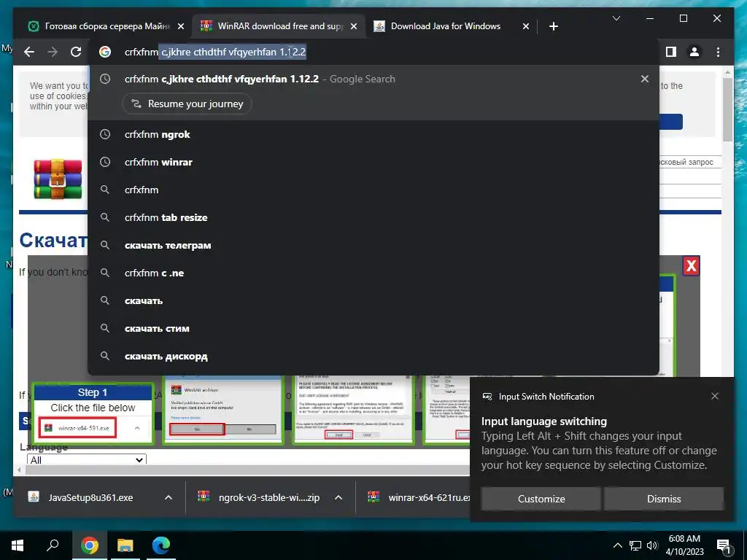The width and height of the screenshot is (747, 560).
Task: Remove the top search suggestion
Action: [645, 79]
